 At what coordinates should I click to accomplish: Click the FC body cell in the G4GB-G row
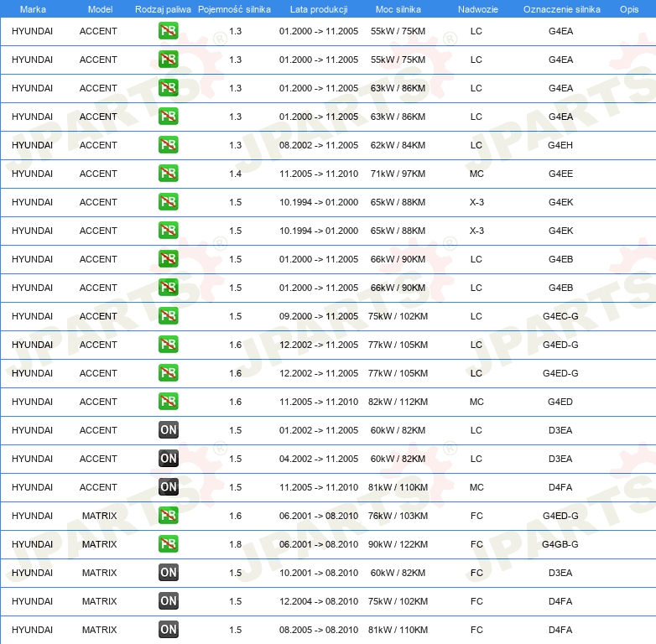coord(476,544)
